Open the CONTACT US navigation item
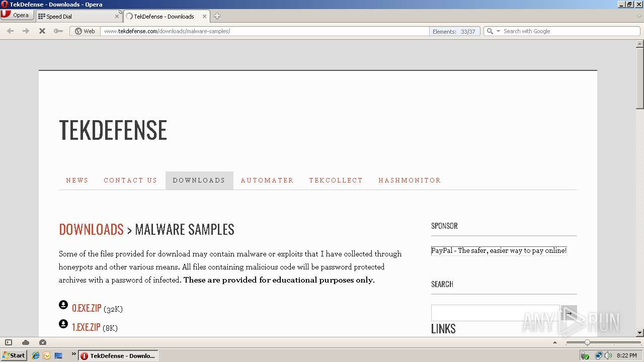The width and height of the screenshot is (644, 362). 130,180
